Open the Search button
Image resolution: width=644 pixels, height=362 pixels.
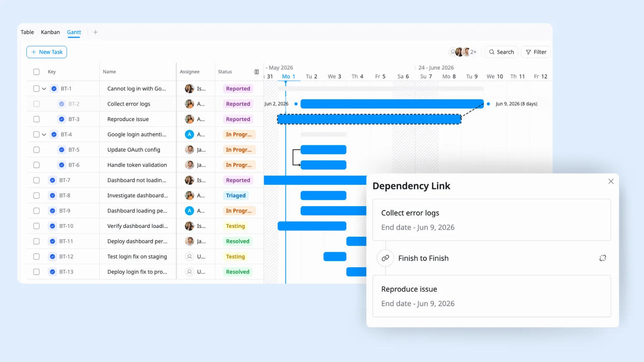click(501, 52)
